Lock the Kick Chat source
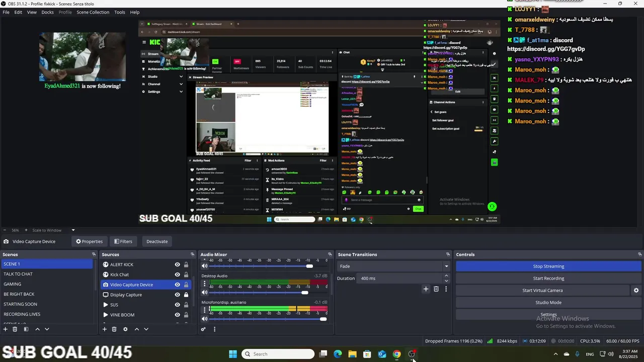This screenshot has height=362, width=644. [186, 275]
